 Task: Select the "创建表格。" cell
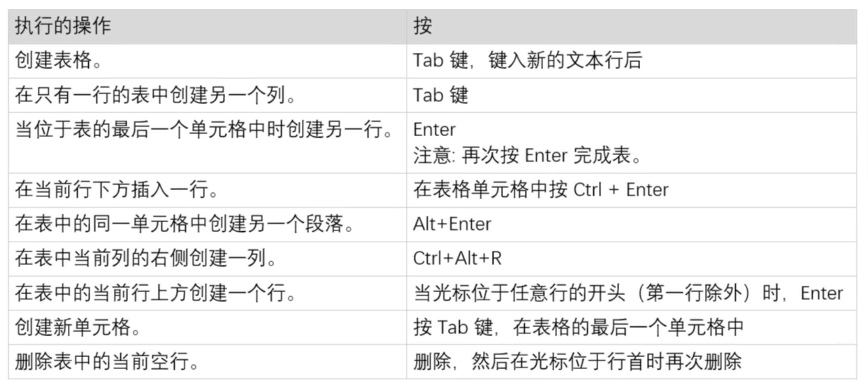point(59,61)
